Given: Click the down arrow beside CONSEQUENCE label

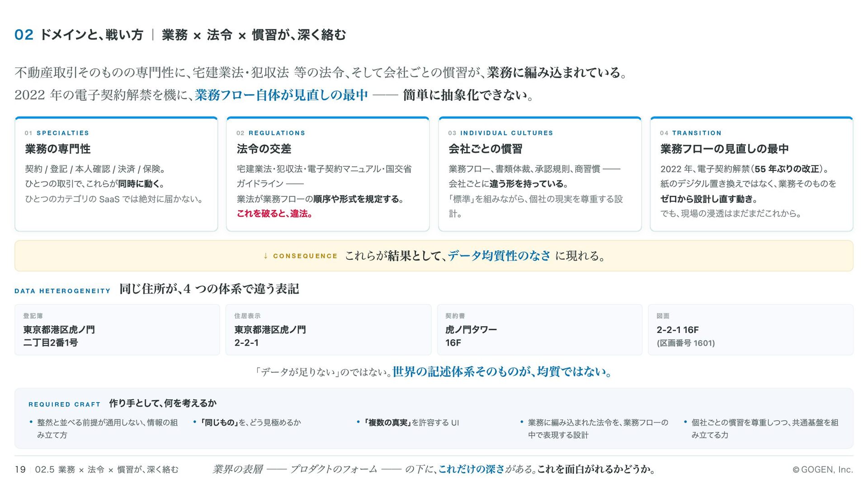Looking at the screenshot, I should [x=265, y=256].
